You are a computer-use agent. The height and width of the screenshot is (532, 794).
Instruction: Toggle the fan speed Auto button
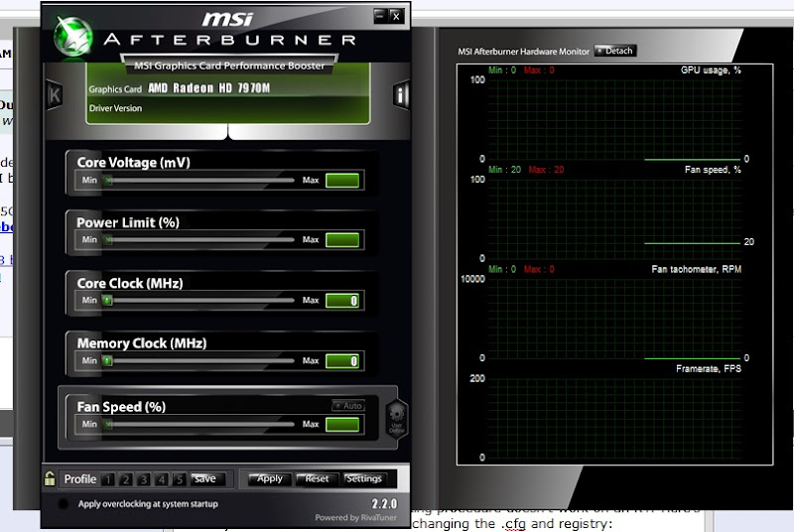pos(348,406)
